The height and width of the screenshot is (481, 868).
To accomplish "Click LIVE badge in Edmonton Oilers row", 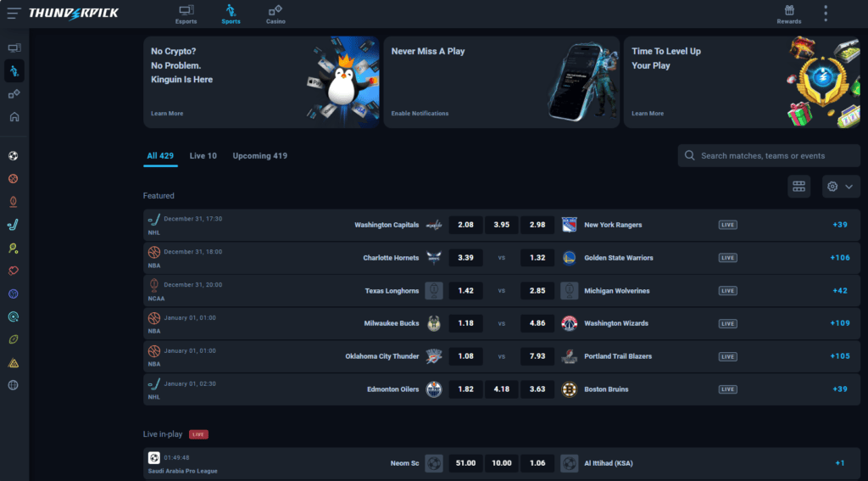I will pos(727,389).
